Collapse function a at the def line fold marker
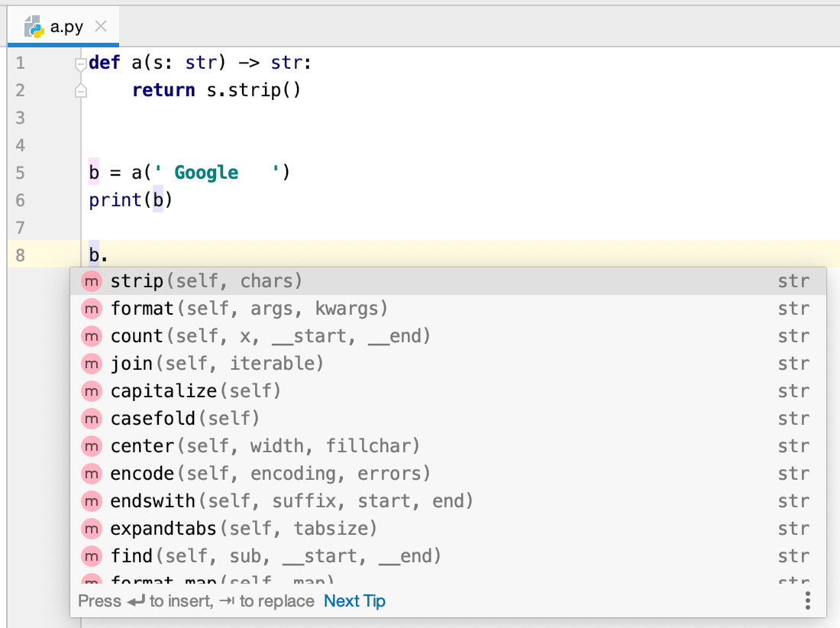840x628 pixels. [x=81, y=63]
